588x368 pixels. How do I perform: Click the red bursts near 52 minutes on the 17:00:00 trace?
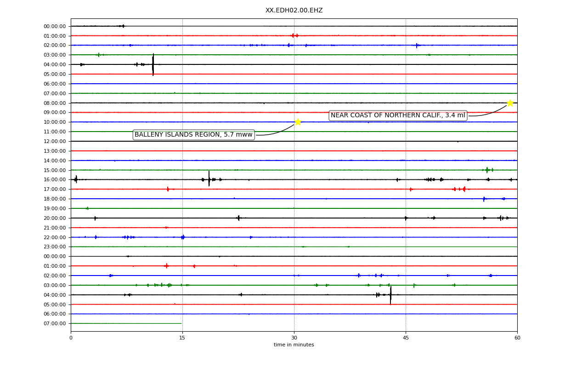[459, 189]
